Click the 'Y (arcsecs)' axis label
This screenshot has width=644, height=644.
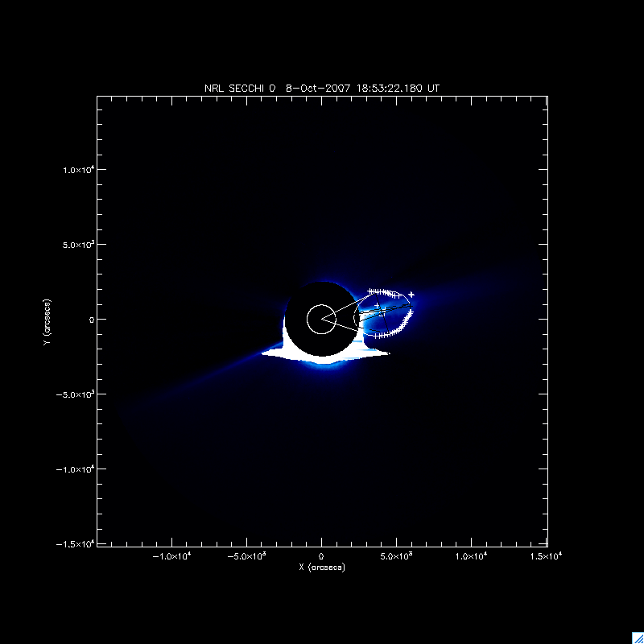[x=48, y=319]
